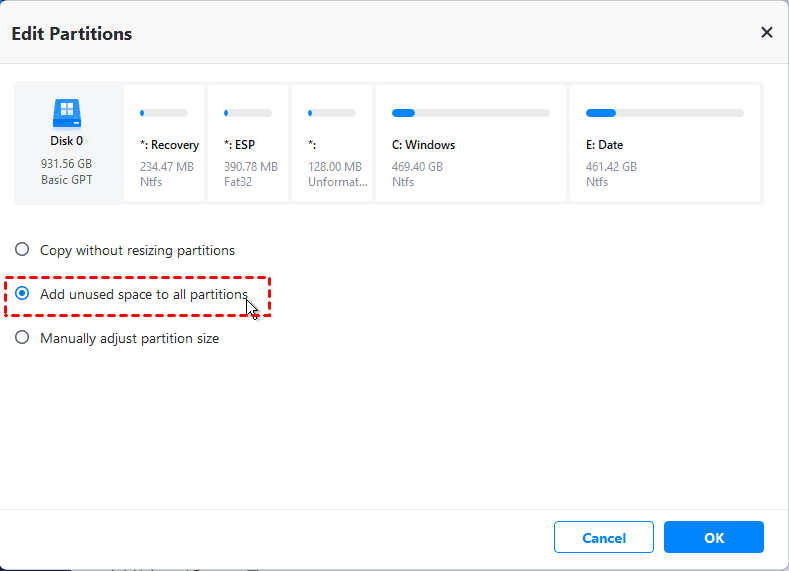Click the 469.40 GB size text

pos(417,167)
